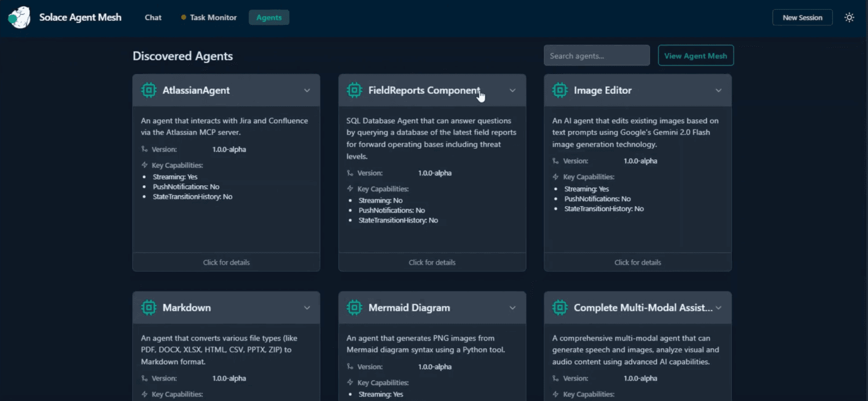Click for details on Image Editor card

(x=637, y=262)
